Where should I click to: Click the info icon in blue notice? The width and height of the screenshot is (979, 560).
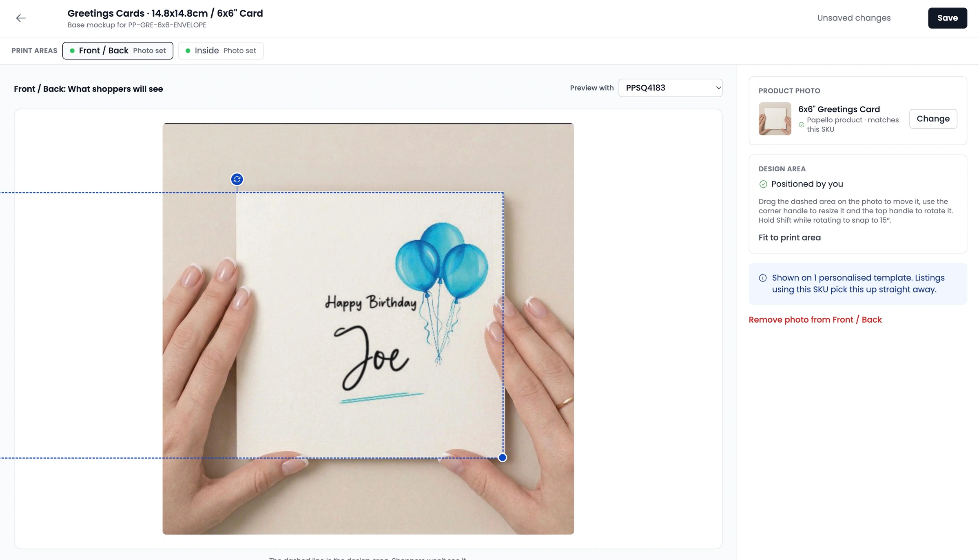[x=763, y=278]
